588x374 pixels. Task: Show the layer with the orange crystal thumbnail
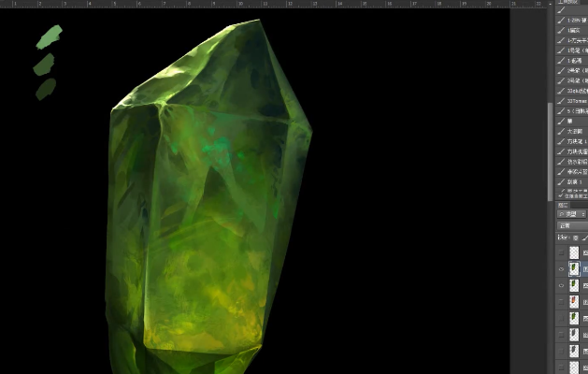pyautogui.click(x=562, y=302)
